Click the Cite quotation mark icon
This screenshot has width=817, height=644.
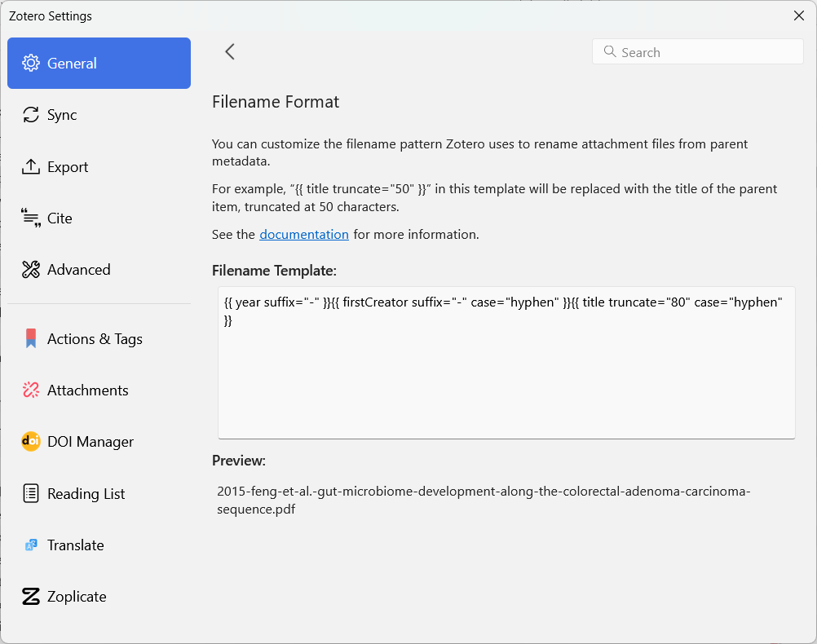coord(31,218)
